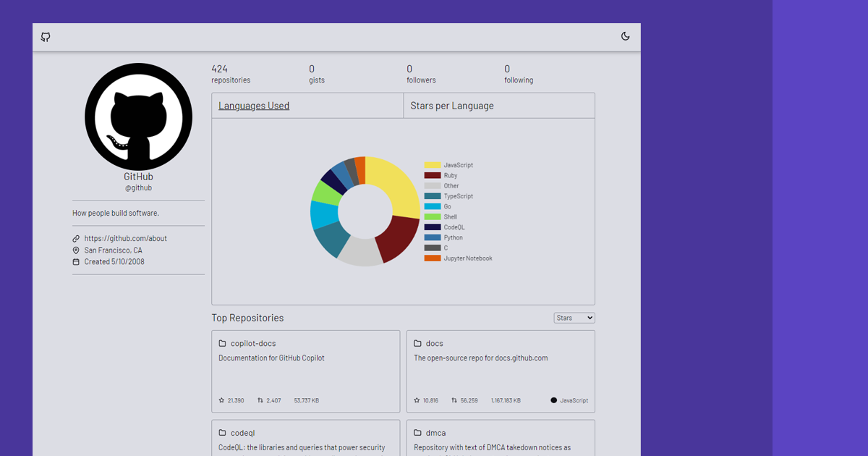
Task: Switch to the Stars per Language tab
Action: click(x=452, y=106)
